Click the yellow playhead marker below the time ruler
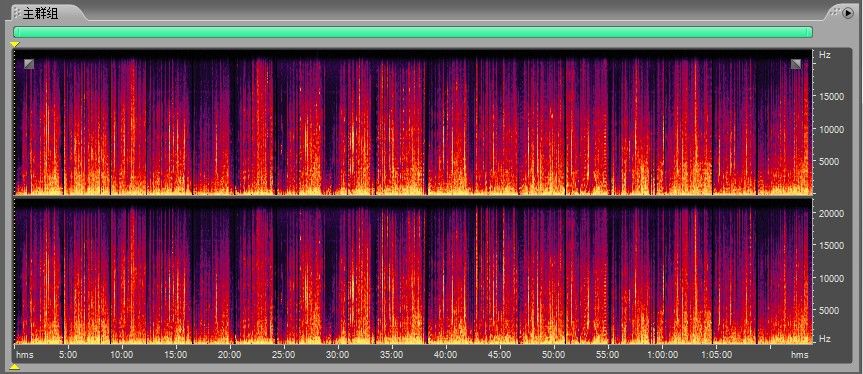Screen dimensions: 863x374 tap(15, 367)
